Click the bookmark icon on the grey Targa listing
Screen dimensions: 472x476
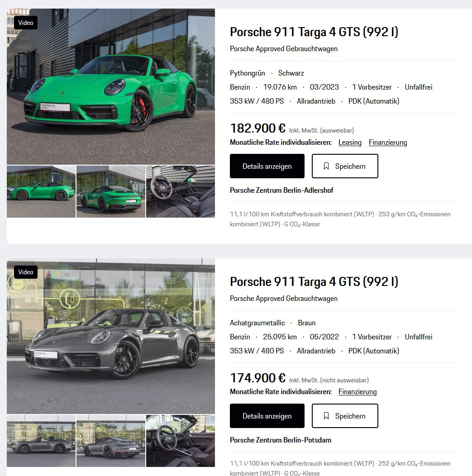point(326,416)
